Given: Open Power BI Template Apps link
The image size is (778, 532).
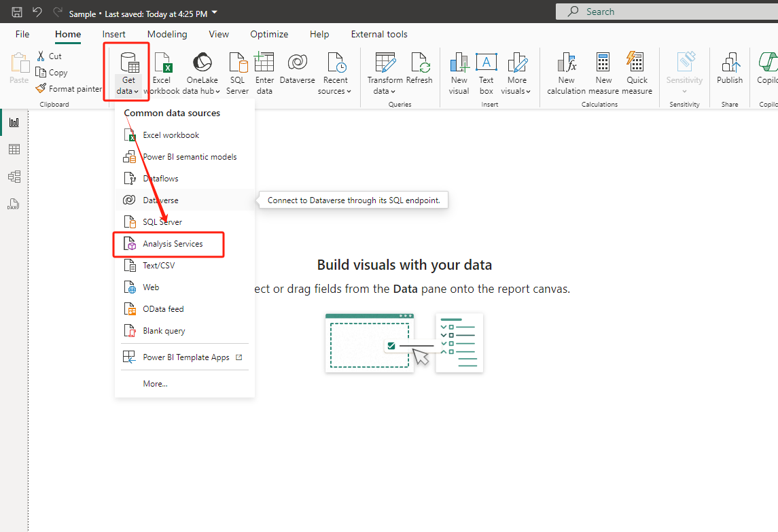Looking at the screenshot, I should click(185, 357).
